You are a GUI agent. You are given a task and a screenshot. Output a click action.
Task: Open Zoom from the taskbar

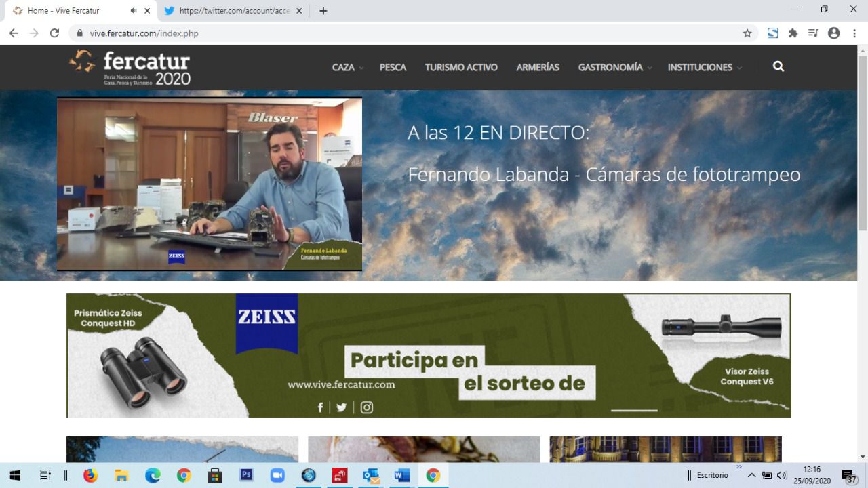(277, 475)
